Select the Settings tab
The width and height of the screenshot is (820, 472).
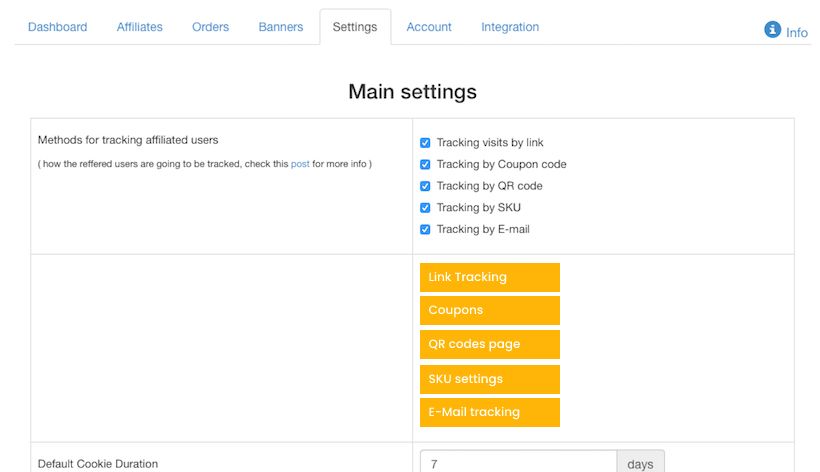[355, 27]
